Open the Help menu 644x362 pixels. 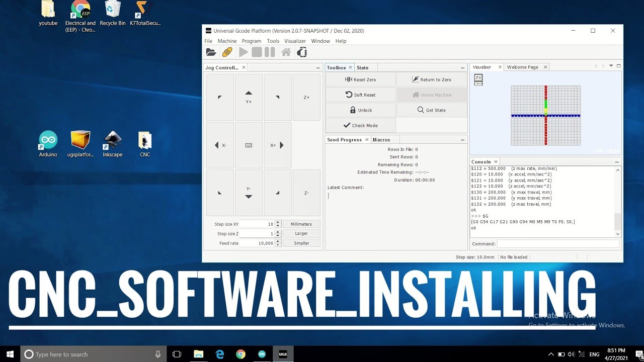click(341, 41)
